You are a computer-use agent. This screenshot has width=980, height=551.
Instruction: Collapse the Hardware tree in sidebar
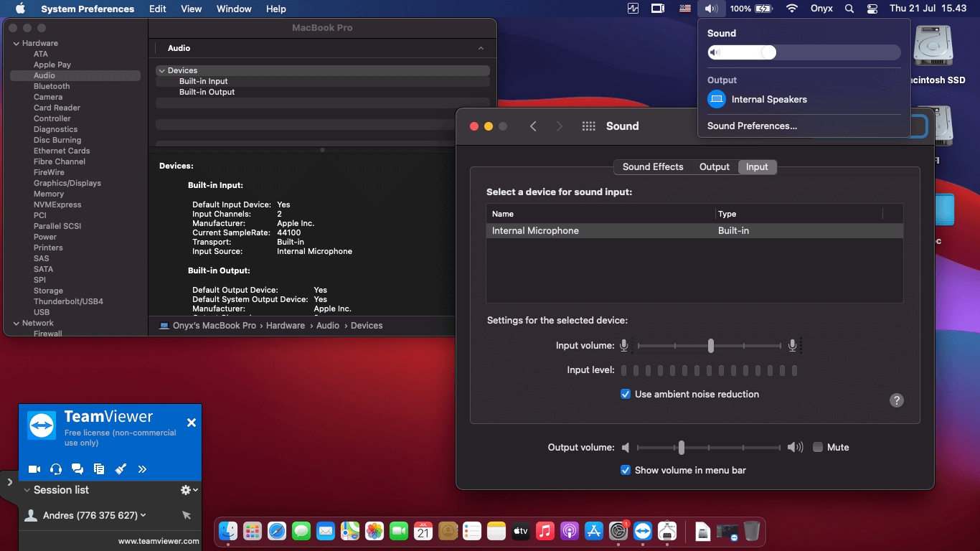[16, 44]
